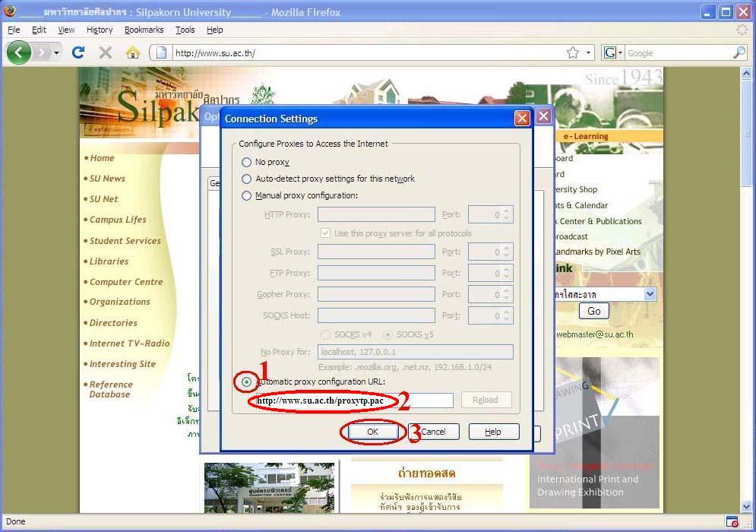756x532 pixels.
Task: Open the Edit menu
Action: [x=39, y=30]
